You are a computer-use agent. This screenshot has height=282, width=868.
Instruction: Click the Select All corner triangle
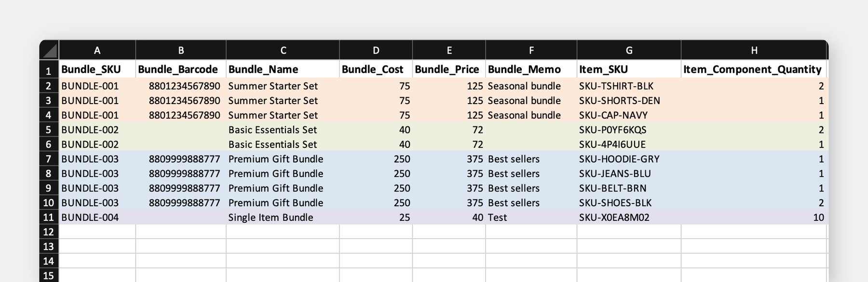pyautogui.click(x=49, y=50)
